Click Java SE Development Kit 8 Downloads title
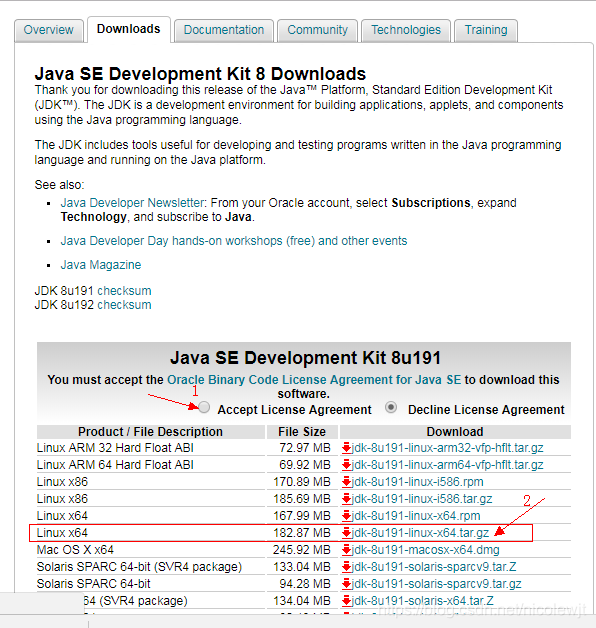 200,74
